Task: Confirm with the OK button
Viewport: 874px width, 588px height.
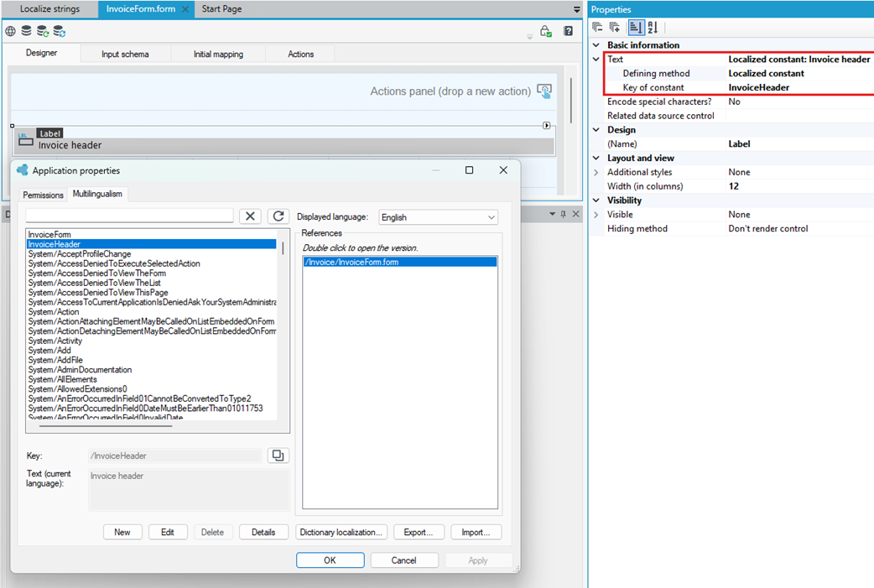Action: click(x=330, y=560)
